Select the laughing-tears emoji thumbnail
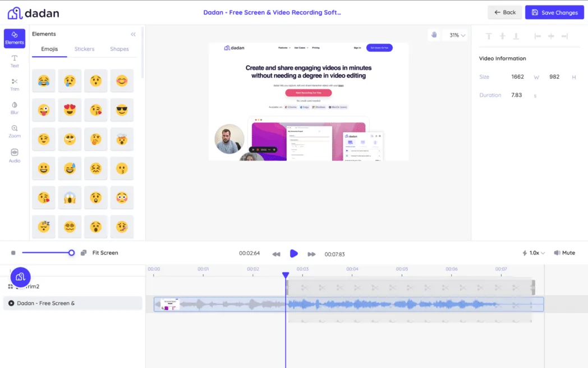This screenshot has height=368, width=588. tap(43, 80)
